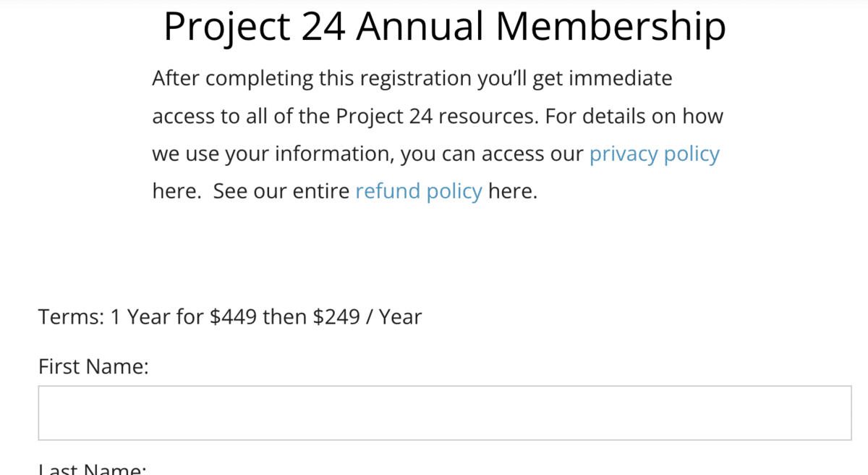Click the word here after refund policy
Screen dimensions: 868x475
pyautogui.click(x=512, y=191)
